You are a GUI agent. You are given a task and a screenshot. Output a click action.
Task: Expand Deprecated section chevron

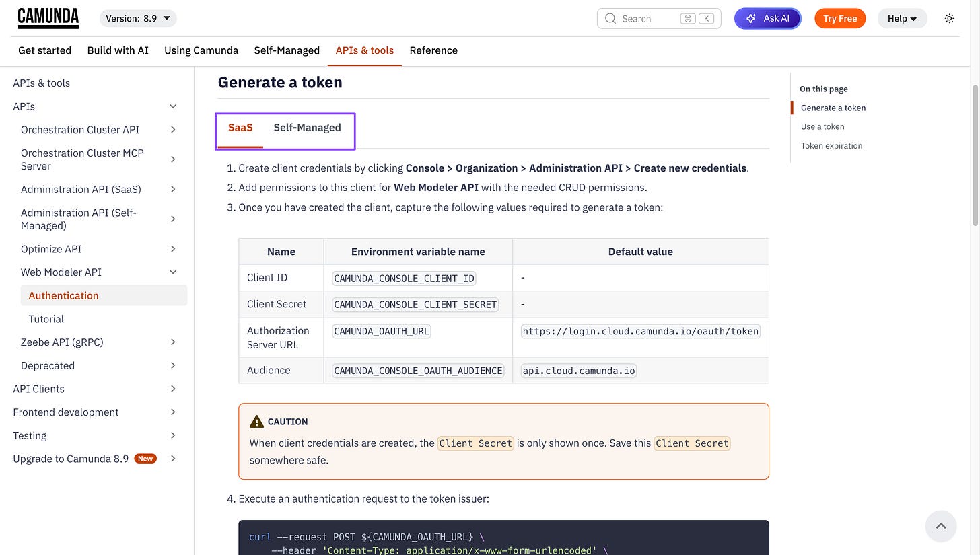(173, 365)
